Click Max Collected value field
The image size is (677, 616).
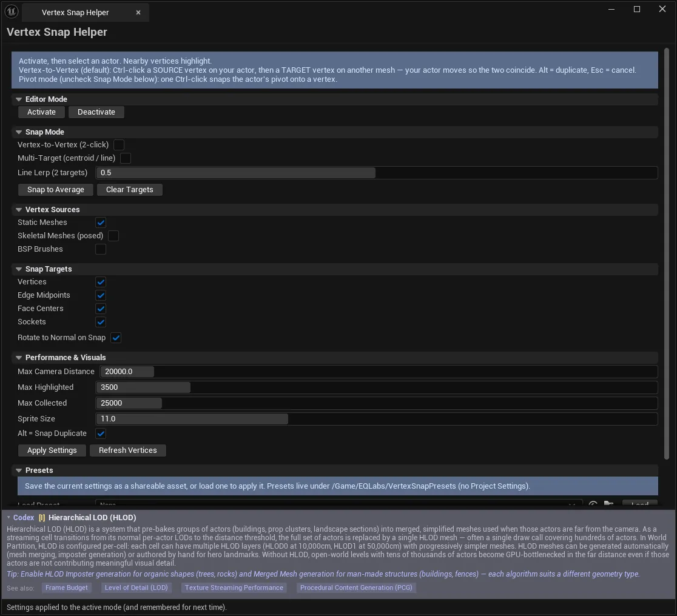[x=377, y=403]
